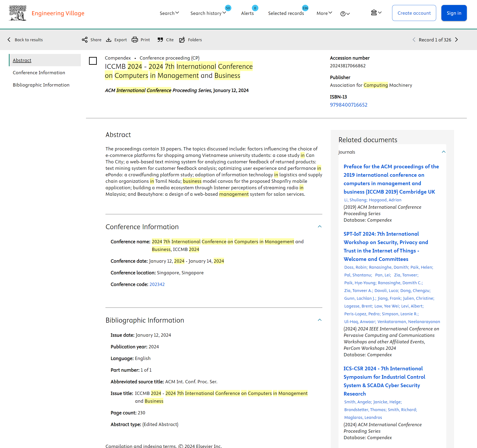Open Preface for ACM proceedings ICCMB 2019
Viewport: 477px width, 448px height.
pos(391,179)
